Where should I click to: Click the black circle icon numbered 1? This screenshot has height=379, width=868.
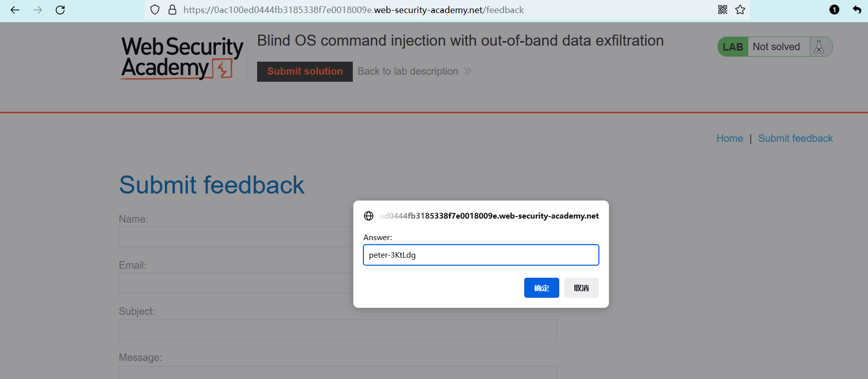point(834,10)
